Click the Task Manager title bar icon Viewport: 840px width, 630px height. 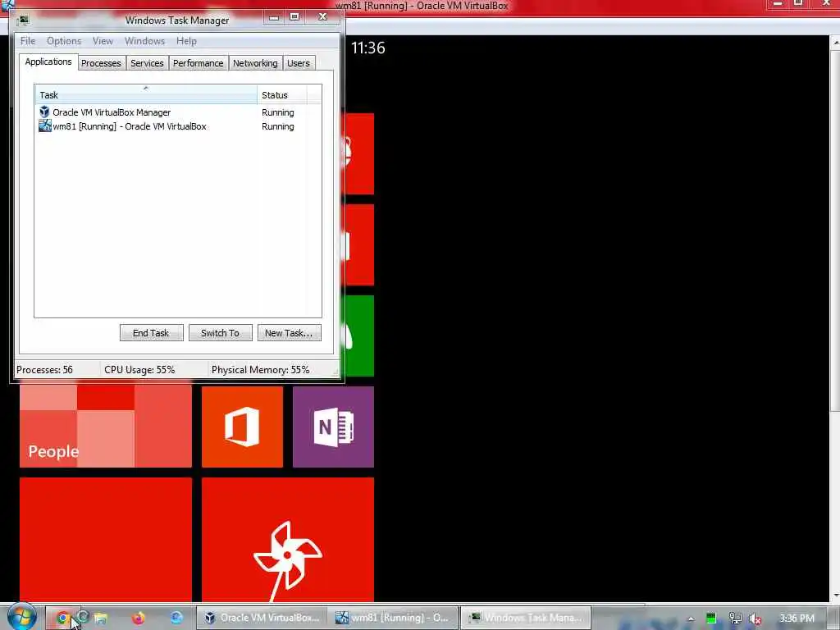23,21
